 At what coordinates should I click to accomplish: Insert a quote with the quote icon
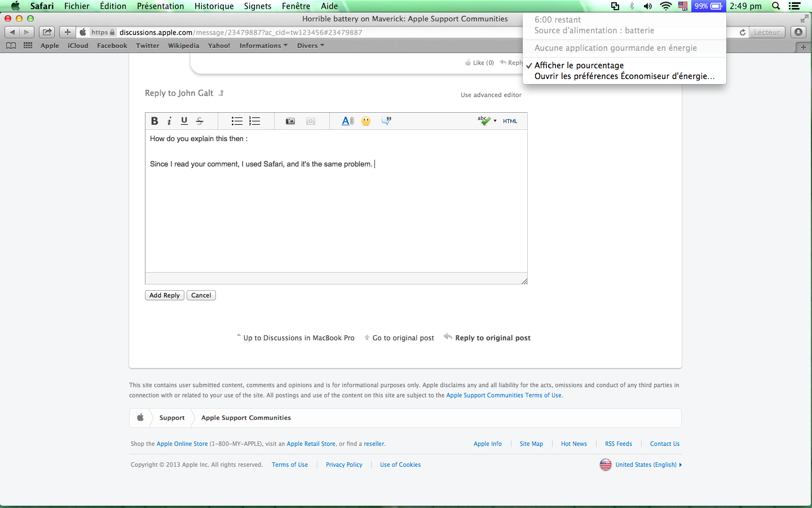386,121
